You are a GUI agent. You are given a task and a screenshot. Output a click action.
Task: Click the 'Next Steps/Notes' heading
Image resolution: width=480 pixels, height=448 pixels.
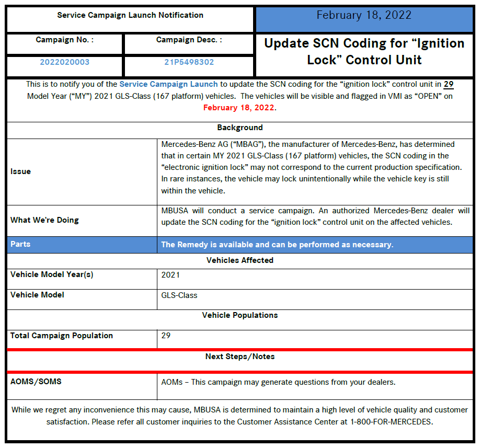(240, 357)
